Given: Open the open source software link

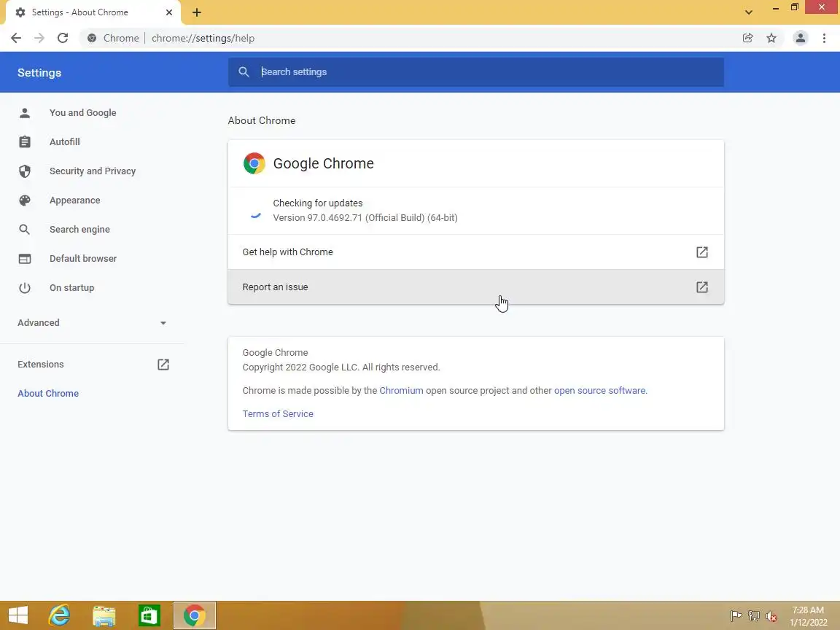Looking at the screenshot, I should tap(599, 391).
